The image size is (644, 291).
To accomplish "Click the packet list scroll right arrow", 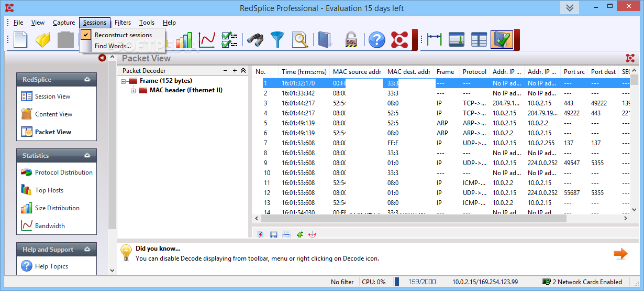I will point(626,218).
